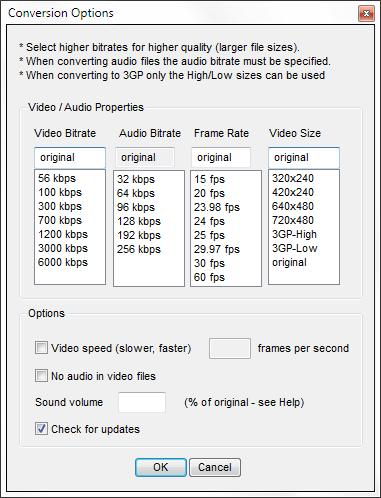
Task: Enable the Video speed checkbox
Action: [41, 348]
